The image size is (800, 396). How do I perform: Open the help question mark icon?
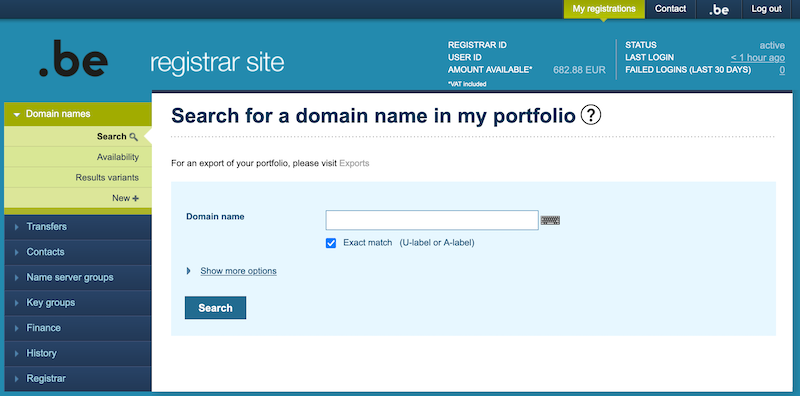[x=591, y=115]
